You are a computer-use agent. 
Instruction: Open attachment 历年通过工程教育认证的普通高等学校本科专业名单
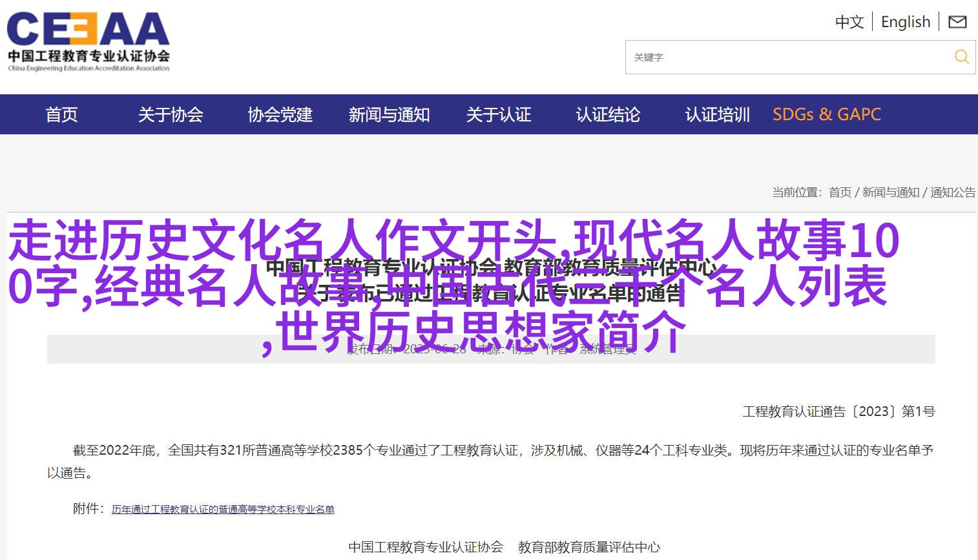[x=223, y=510]
